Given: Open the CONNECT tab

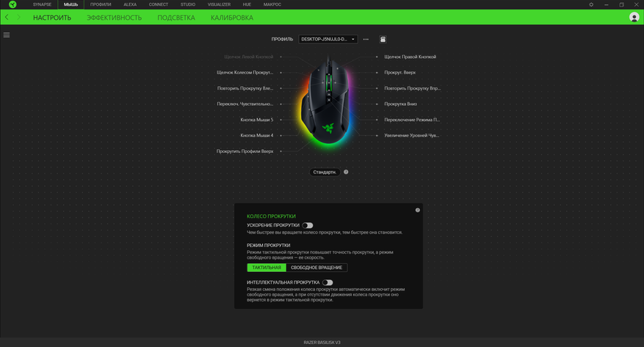Looking at the screenshot, I should (x=159, y=4).
